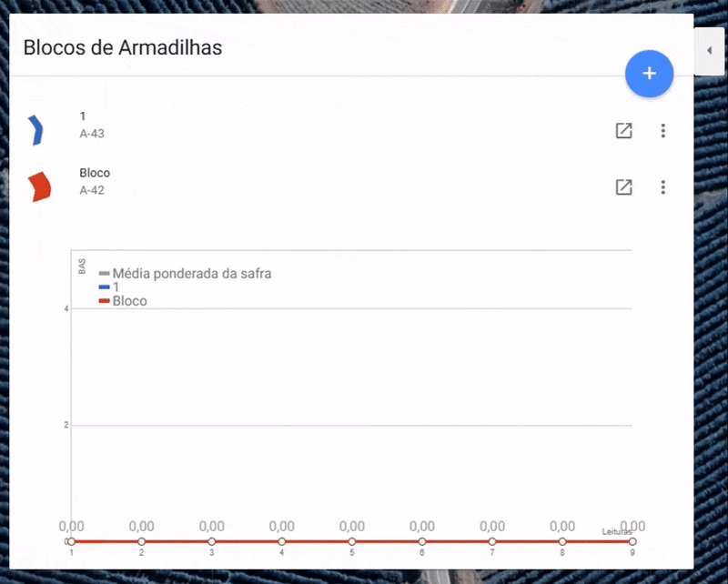This screenshot has width=728, height=584.
Task: Click chart data point at reading 9
Action: tap(632, 541)
